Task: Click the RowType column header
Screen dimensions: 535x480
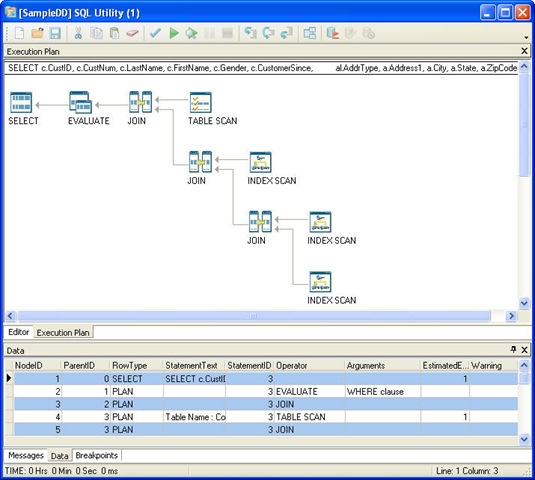Action: click(136, 365)
